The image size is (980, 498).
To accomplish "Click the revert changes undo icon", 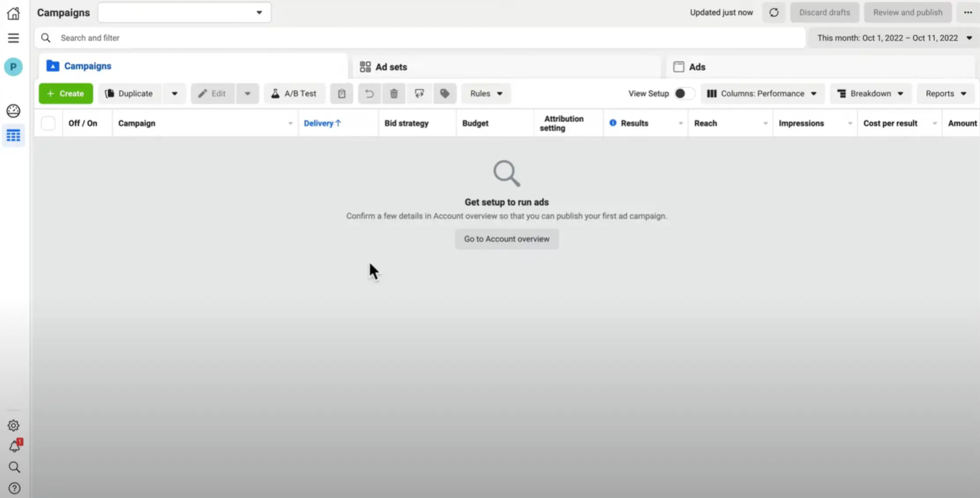I will 369,93.
